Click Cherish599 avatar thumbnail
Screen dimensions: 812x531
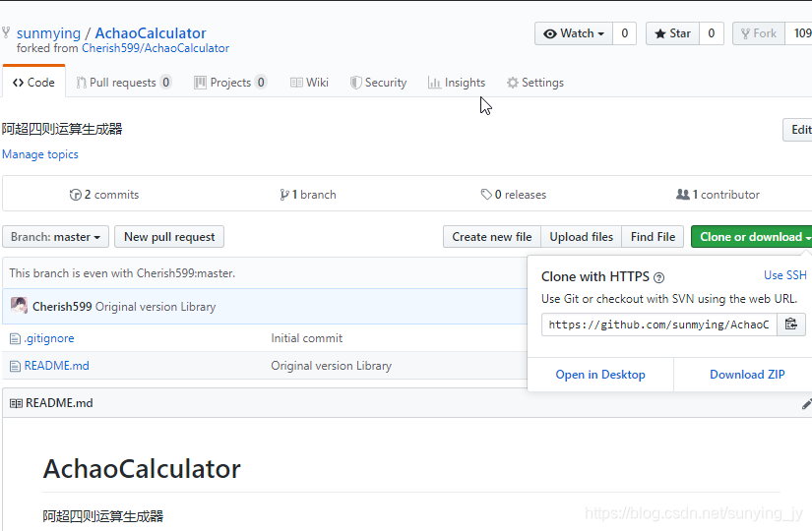pyautogui.click(x=19, y=306)
